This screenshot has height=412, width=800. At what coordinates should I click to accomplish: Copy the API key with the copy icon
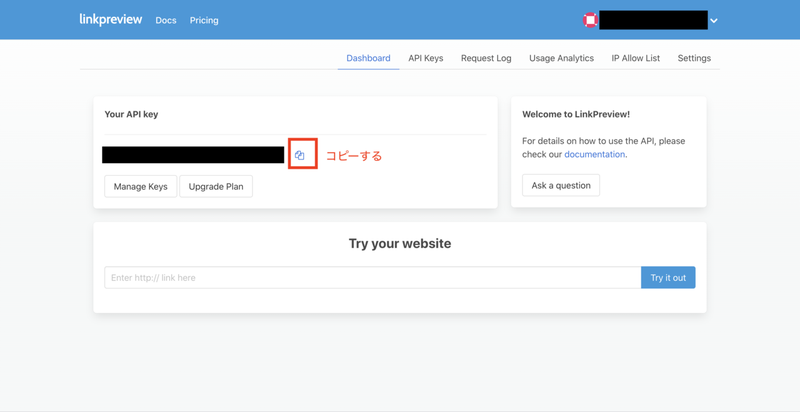click(x=299, y=155)
